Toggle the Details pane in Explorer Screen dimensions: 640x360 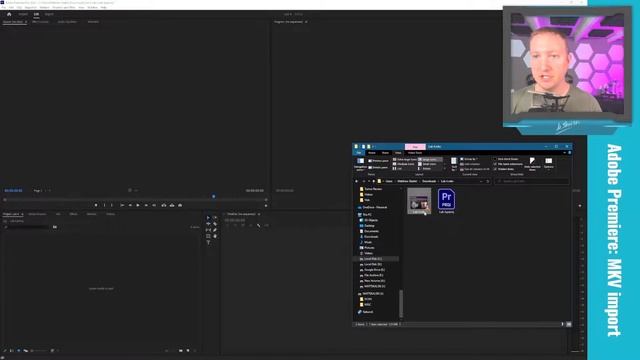pyautogui.click(x=378, y=167)
